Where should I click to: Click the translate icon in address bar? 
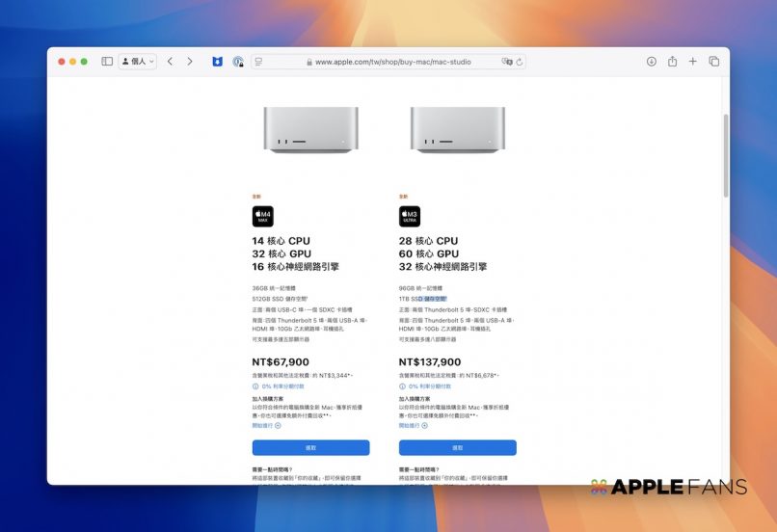506,62
